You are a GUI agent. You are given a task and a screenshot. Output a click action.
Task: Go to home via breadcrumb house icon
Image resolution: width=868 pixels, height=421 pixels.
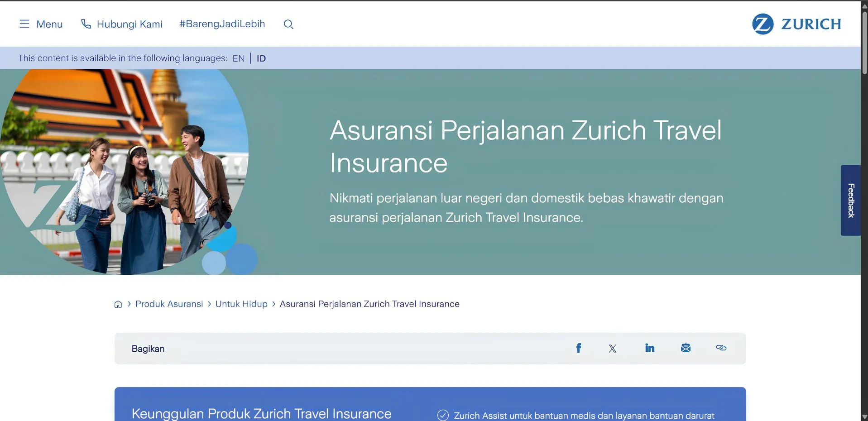(x=118, y=304)
